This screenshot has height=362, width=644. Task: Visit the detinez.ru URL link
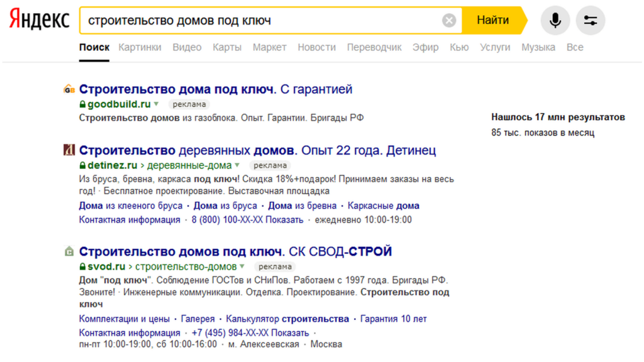(112, 165)
